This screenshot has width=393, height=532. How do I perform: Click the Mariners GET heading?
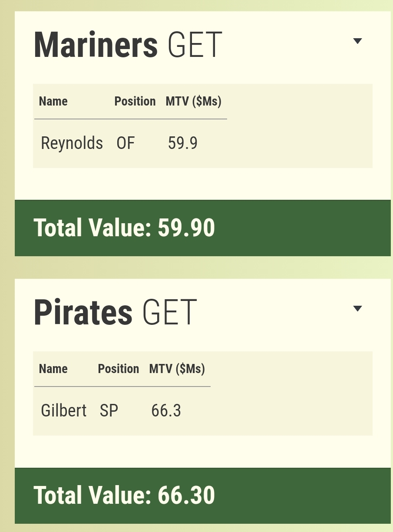pos(128,44)
